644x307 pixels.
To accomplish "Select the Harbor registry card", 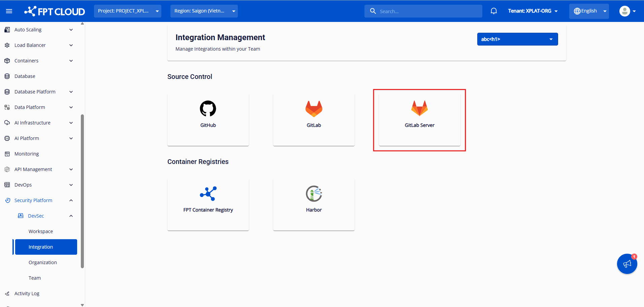I will 314,204.
